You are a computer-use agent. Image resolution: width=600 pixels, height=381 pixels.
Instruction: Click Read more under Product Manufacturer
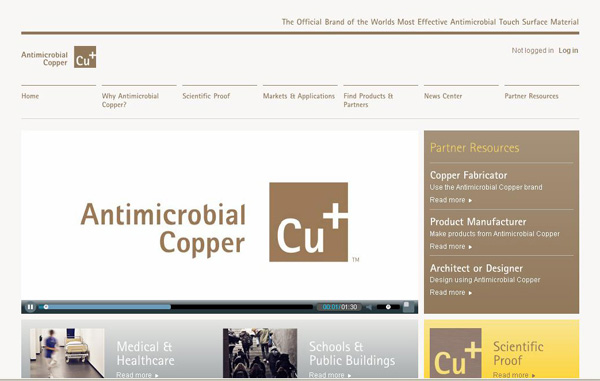451,247
